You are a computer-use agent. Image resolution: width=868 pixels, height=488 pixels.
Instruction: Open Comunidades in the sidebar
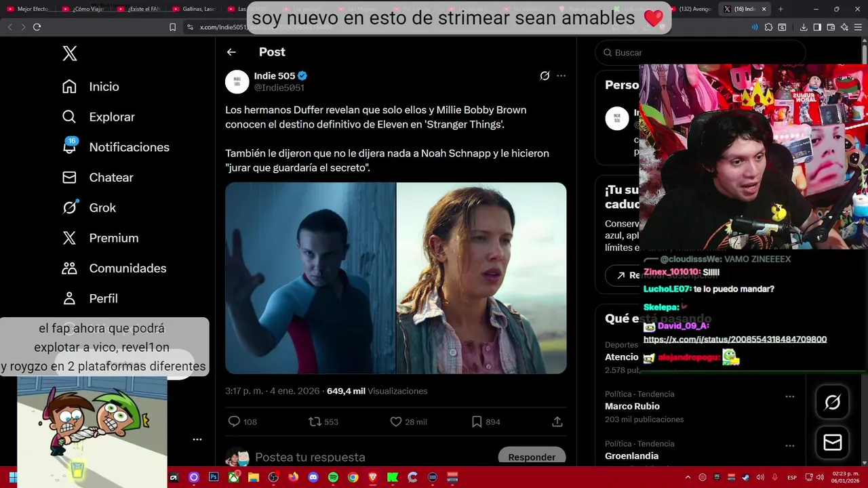[114, 268]
